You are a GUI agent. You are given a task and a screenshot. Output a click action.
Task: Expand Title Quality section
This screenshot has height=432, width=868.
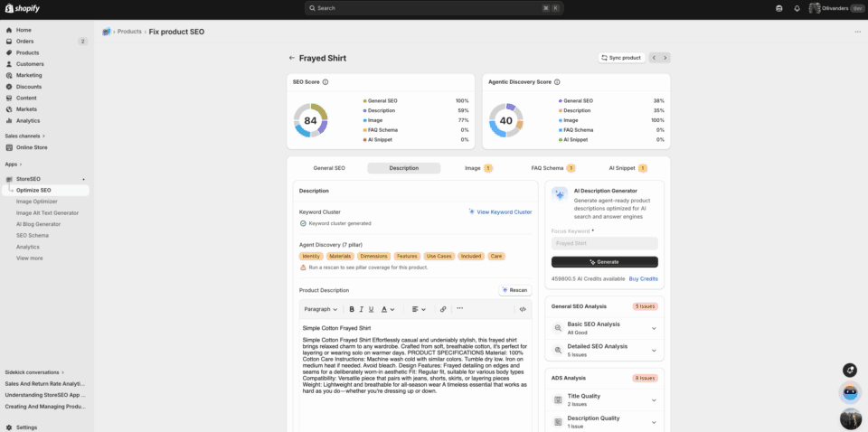point(605,400)
